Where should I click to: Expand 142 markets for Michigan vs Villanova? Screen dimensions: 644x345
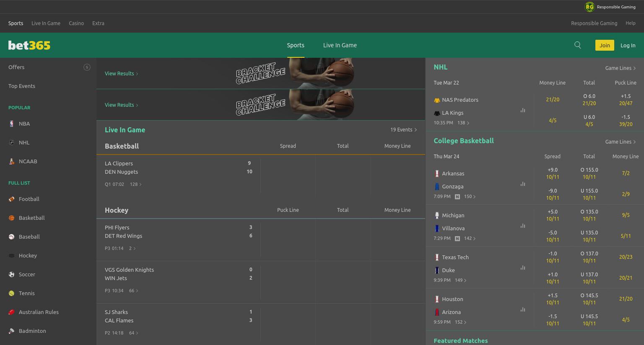[470, 238]
